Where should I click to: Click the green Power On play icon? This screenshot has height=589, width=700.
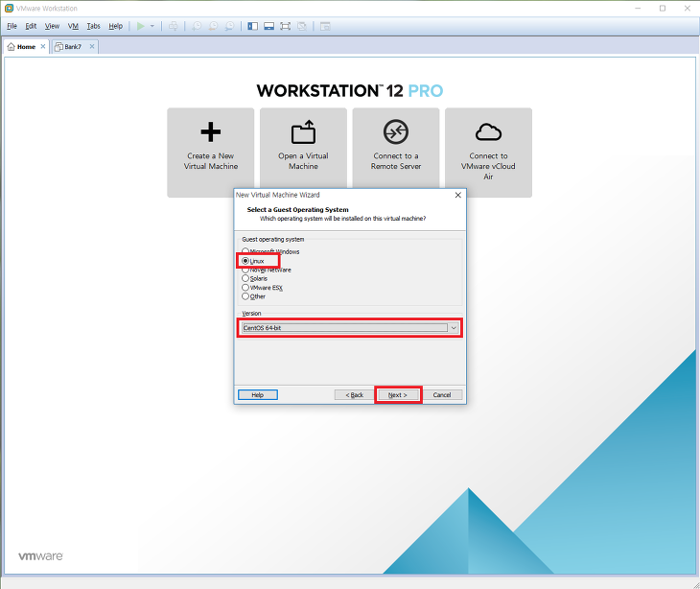coord(141,26)
